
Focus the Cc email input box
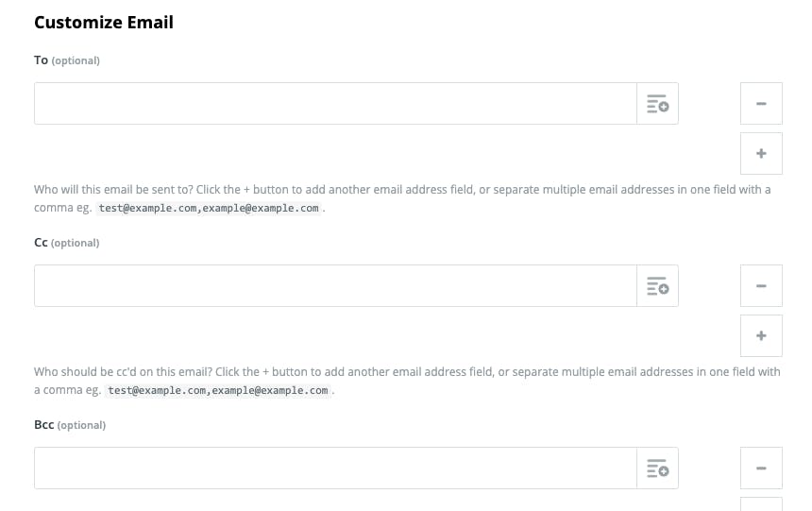click(335, 286)
